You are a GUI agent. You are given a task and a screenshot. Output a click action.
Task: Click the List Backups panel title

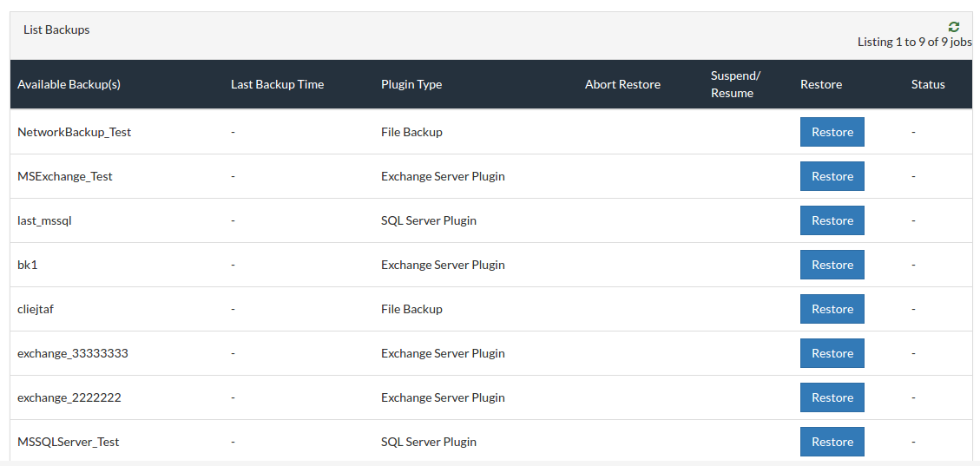coord(56,30)
